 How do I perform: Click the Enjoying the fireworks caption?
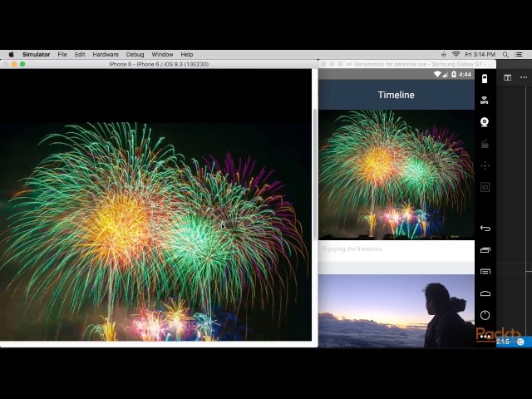352,249
